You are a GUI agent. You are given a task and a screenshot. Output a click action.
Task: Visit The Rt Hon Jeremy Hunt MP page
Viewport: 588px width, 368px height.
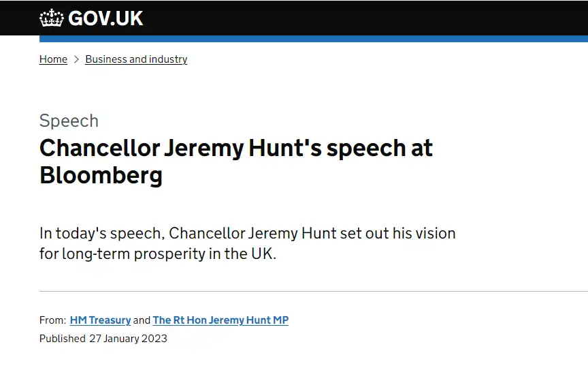(x=220, y=320)
